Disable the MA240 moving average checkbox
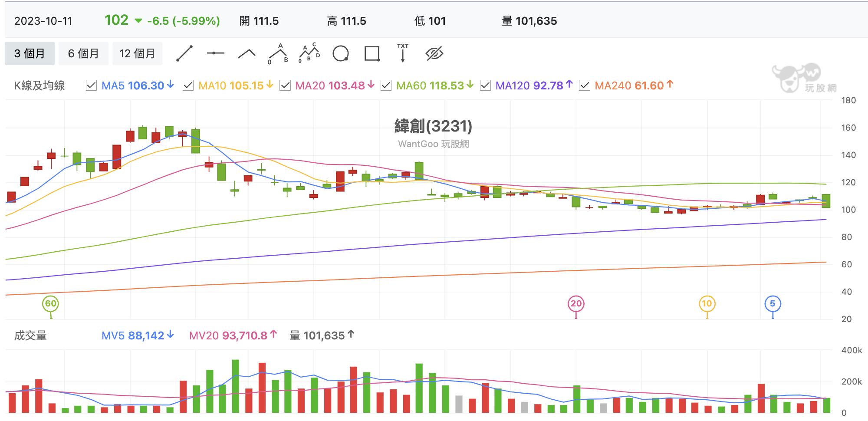The image size is (868, 421). [585, 86]
